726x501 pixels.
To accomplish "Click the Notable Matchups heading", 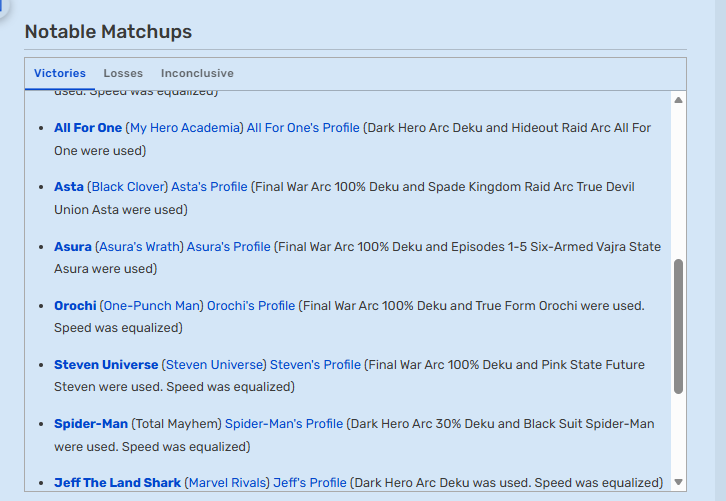I will [x=108, y=31].
